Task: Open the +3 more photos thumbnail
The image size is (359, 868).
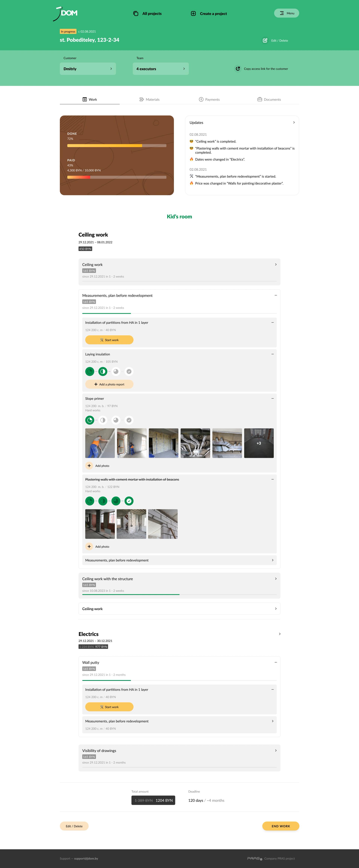Action: [x=259, y=443]
